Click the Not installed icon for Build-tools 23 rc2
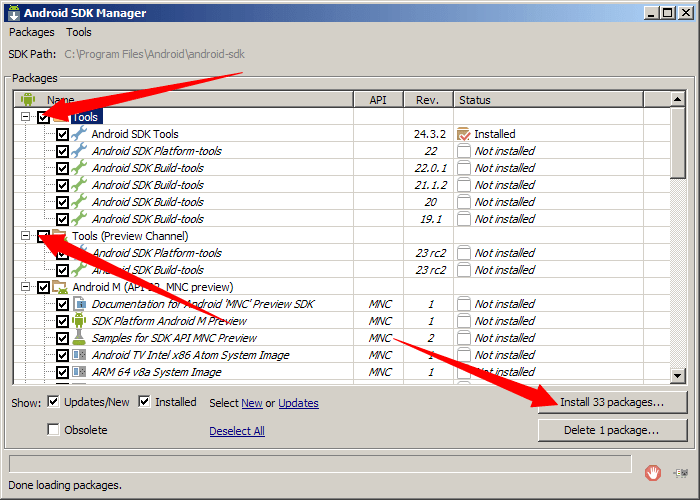 pyautogui.click(x=463, y=270)
